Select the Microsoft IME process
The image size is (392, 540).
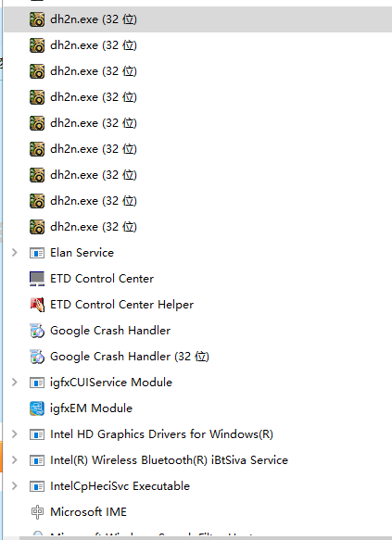tap(197, 512)
